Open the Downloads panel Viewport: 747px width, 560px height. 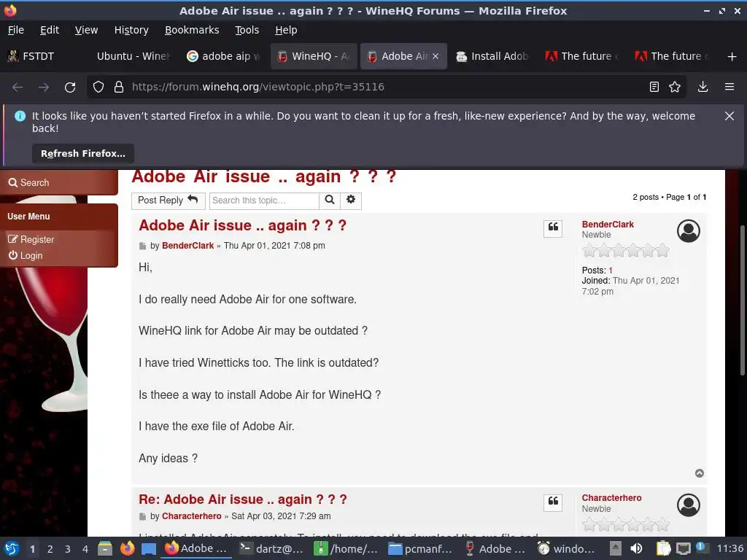tap(703, 87)
